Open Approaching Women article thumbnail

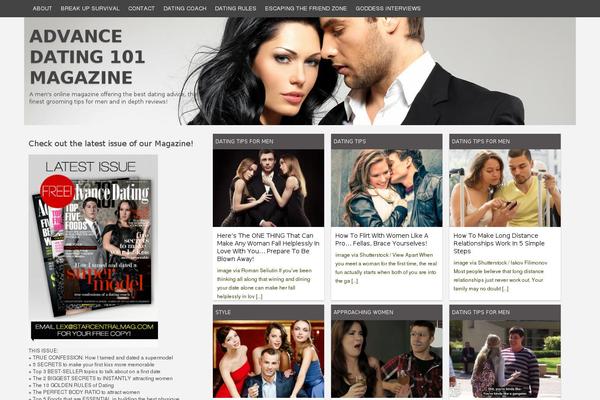pyautogui.click(x=386, y=359)
